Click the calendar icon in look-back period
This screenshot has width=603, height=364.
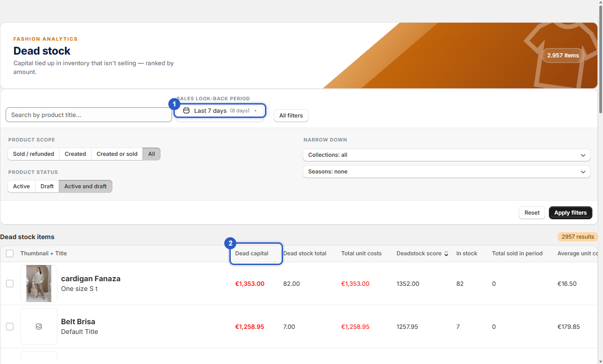coord(186,111)
